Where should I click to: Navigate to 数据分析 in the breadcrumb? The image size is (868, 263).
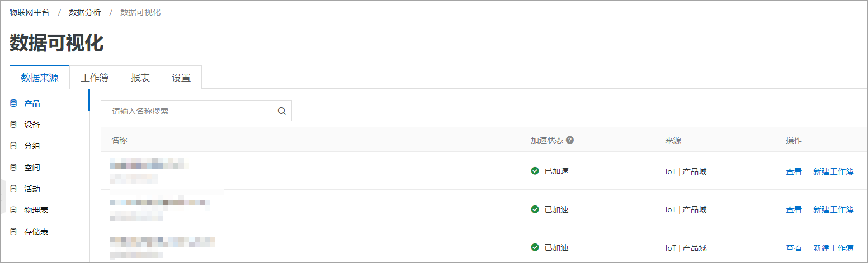point(85,12)
